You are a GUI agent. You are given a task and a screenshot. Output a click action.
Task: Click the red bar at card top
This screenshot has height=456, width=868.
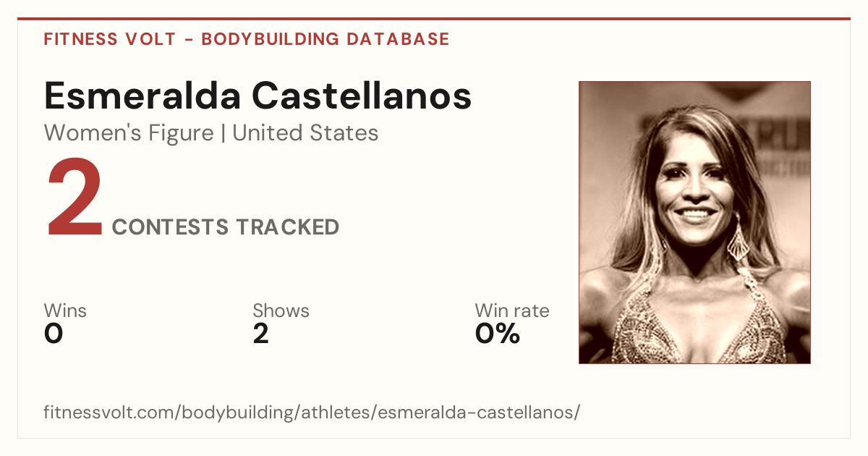(x=434, y=19)
